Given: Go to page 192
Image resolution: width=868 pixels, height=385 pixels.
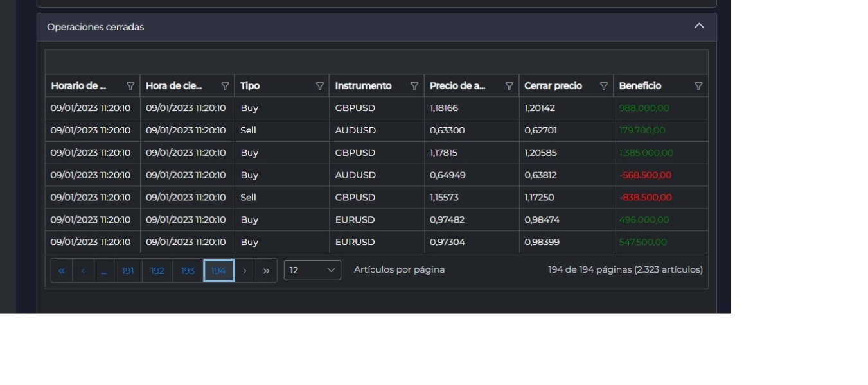Looking at the screenshot, I should tap(157, 271).
